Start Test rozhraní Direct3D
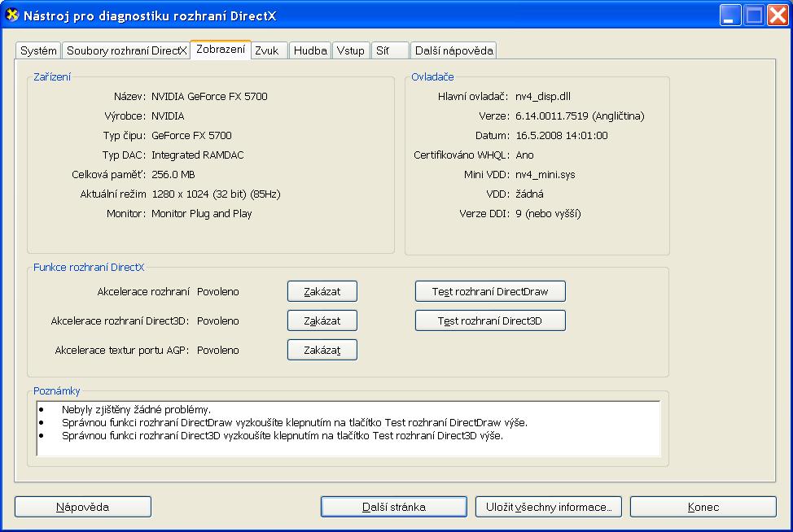This screenshot has width=793, height=532. pos(489,321)
